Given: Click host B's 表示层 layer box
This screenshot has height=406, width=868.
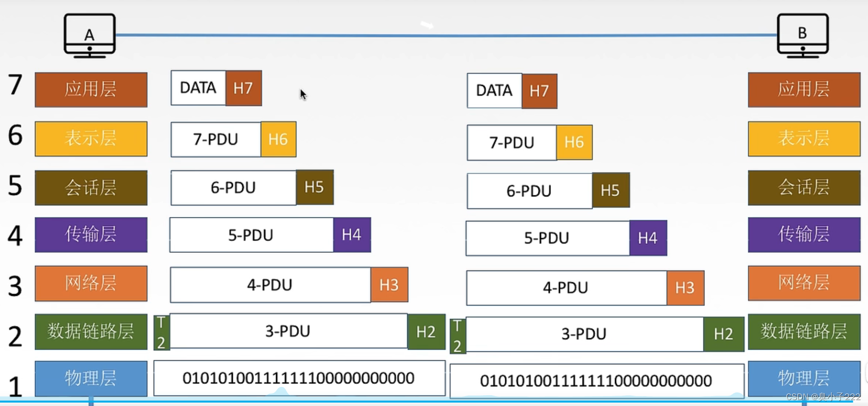Looking at the screenshot, I should click(804, 139).
